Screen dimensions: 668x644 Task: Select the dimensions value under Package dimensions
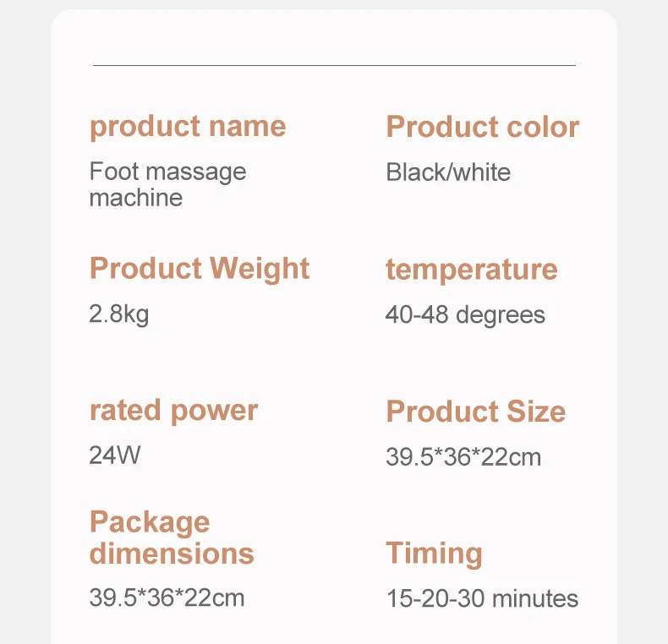pos(167,598)
